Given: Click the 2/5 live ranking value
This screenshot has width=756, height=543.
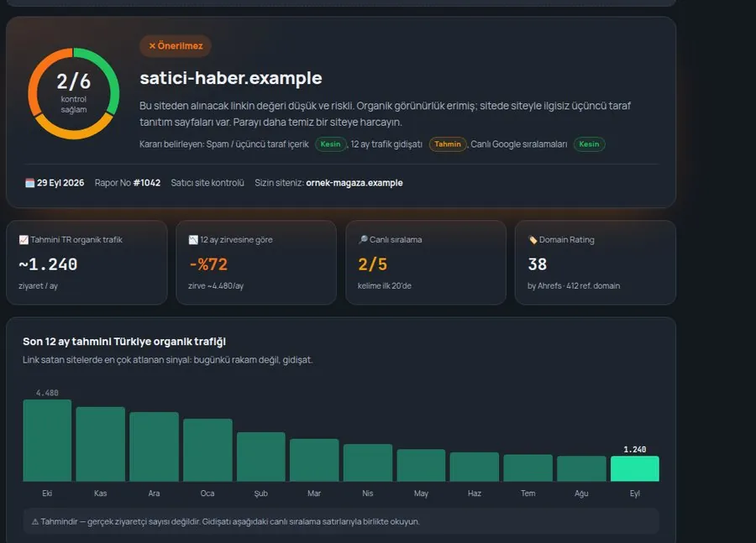Looking at the screenshot, I should 373,264.
